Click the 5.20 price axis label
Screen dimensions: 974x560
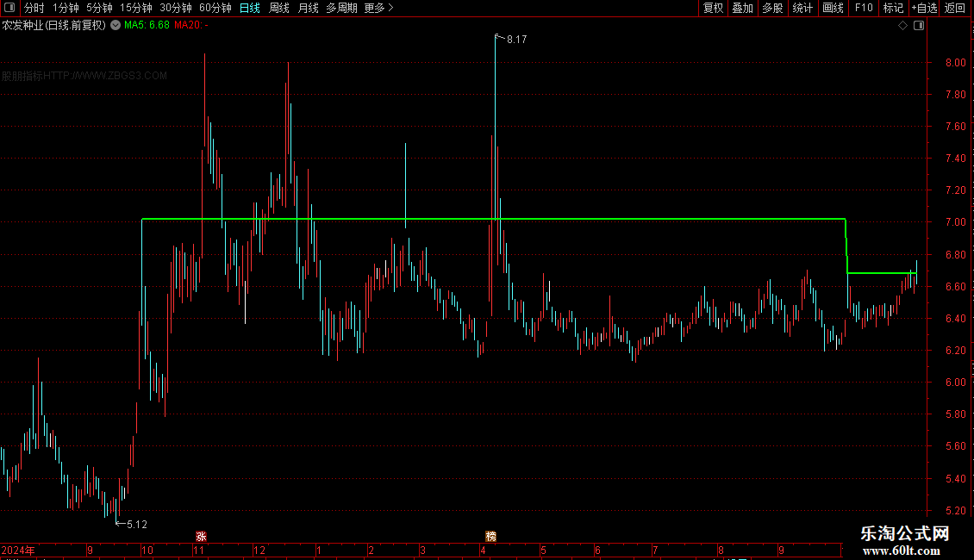pyautogui.click(x=956, y=511)
